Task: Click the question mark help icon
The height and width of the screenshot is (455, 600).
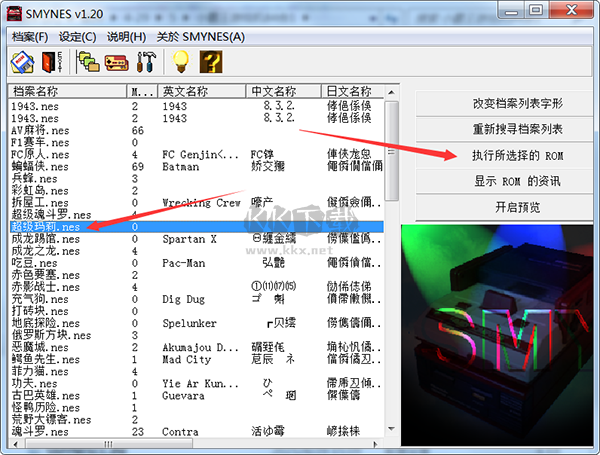Action: coord(210,61)
